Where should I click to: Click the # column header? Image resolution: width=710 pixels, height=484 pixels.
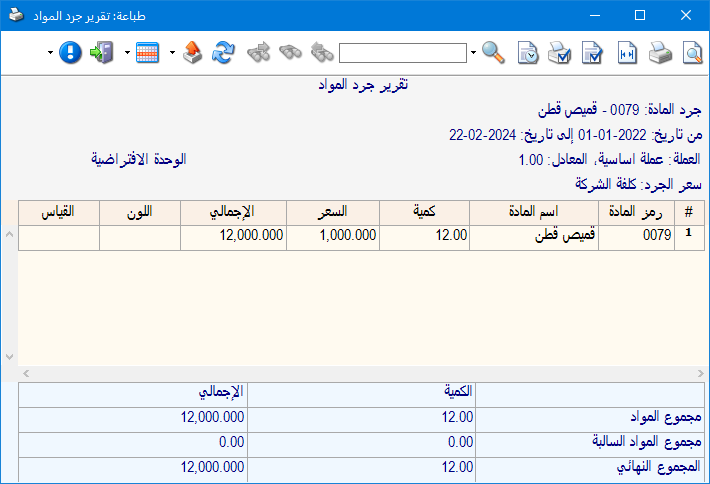pos(689,212)
